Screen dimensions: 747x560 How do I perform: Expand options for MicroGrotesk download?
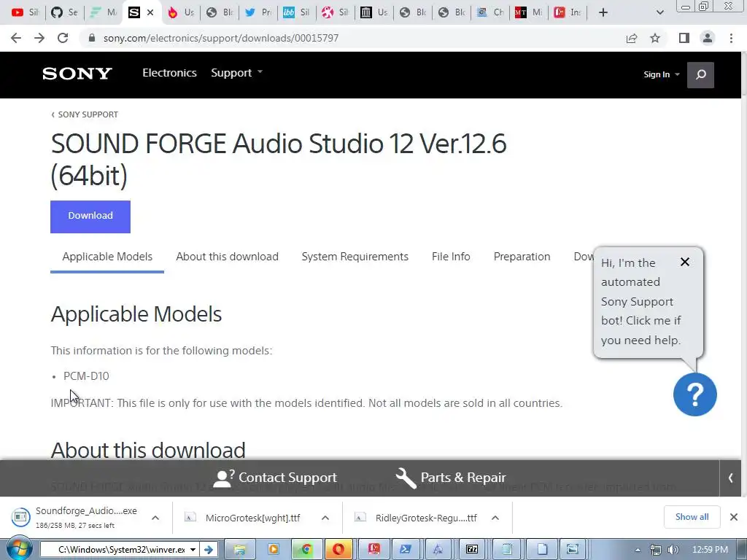coord(325,518)
